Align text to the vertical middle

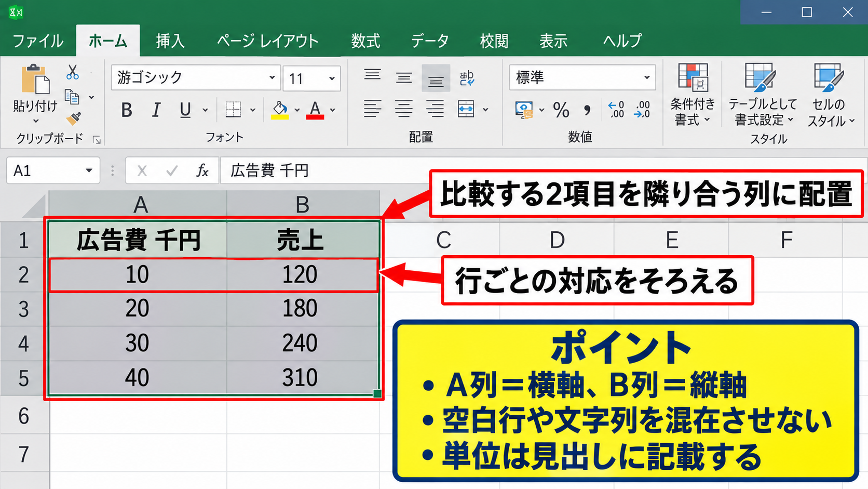(404, 78)
